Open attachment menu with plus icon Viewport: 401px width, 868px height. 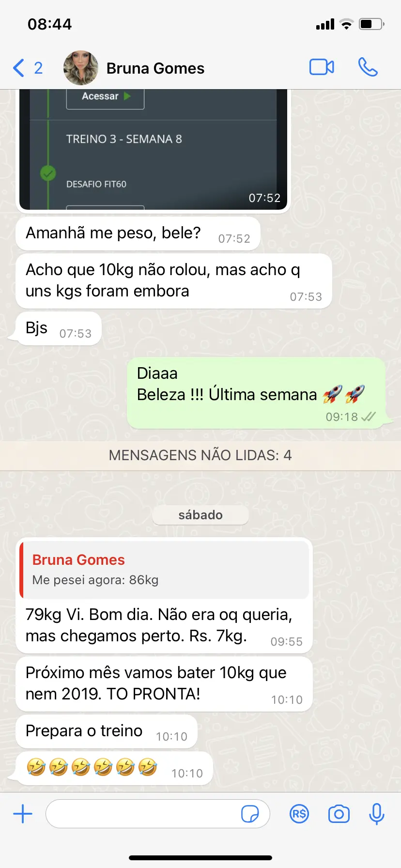(x=23, y=814)
